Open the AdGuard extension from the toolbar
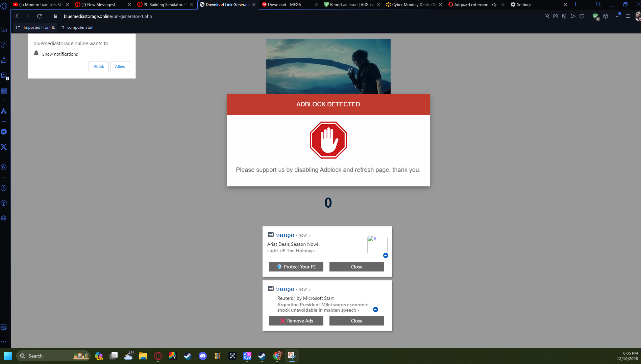 point(595,16)
